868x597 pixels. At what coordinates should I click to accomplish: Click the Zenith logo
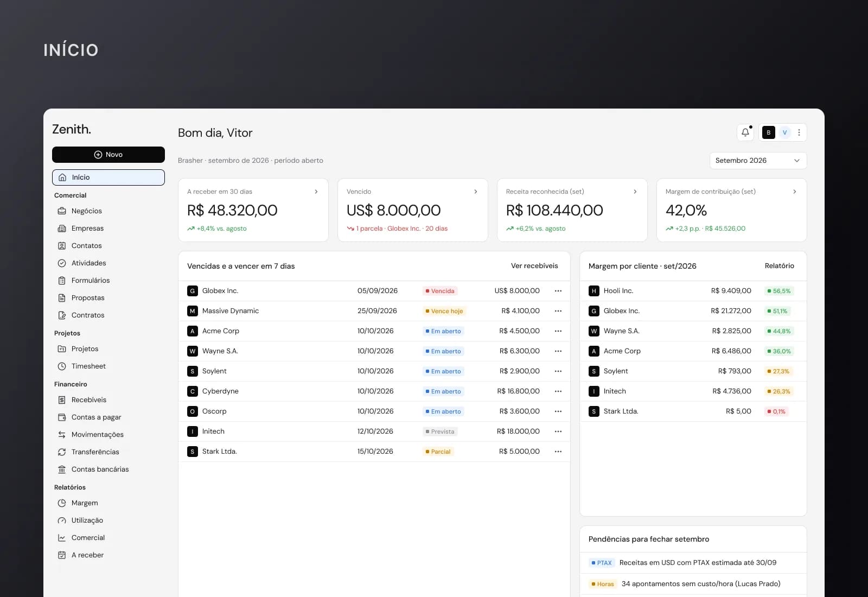click(x=72, y=129)
